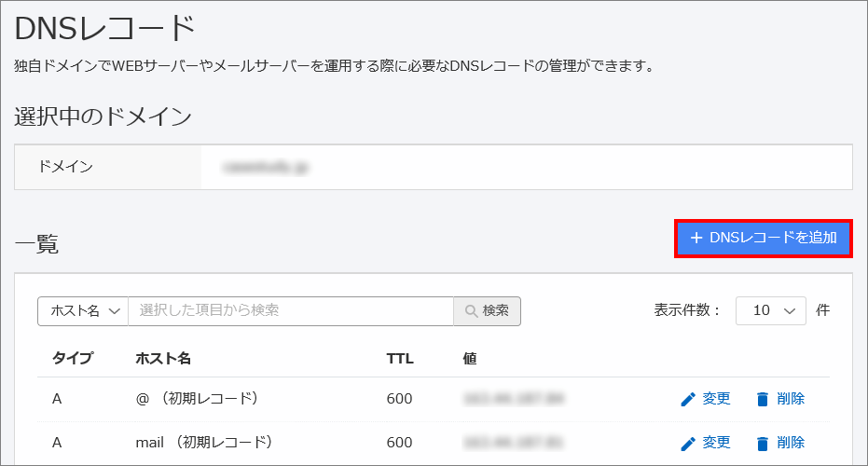Image resolution: width=868 pixels, height=466 pixels.
Task: Click the 変更 link for the @ record
Action: click(x=716, y=399)
